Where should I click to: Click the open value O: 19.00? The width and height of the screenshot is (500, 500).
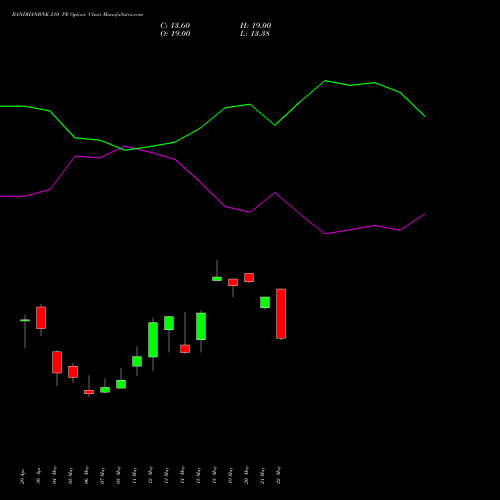pyautogui.click(x=175, y=34)
